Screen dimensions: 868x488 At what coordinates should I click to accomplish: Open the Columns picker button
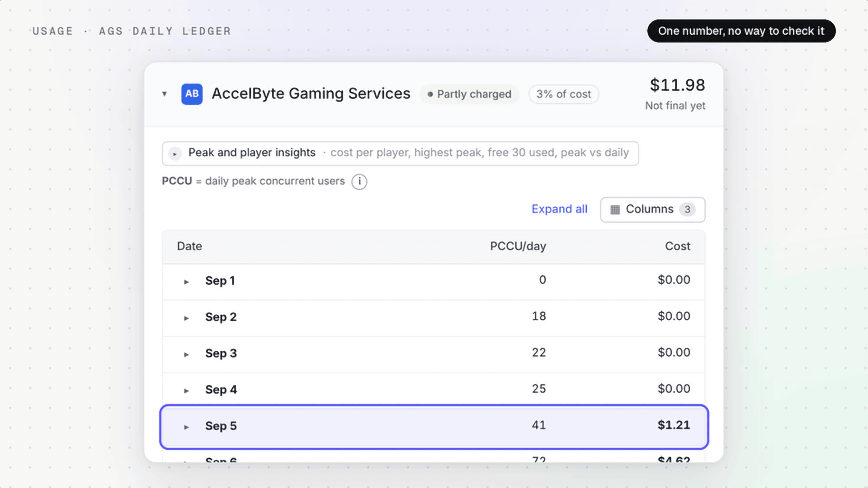(652, 210)
